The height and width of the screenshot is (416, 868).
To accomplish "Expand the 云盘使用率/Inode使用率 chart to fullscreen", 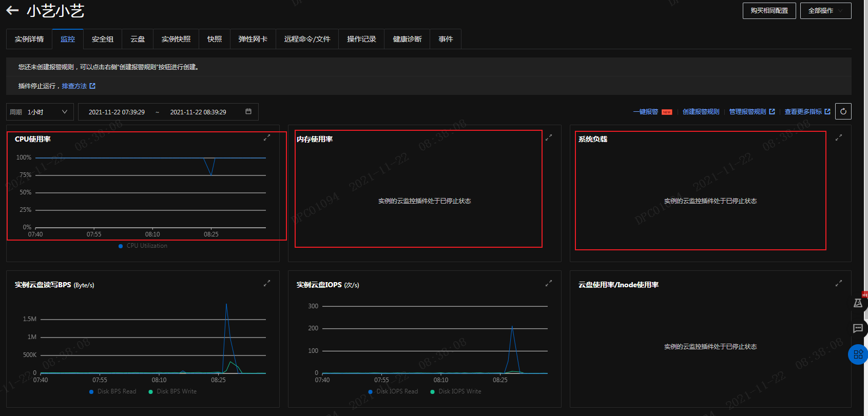I will [839, 283].
